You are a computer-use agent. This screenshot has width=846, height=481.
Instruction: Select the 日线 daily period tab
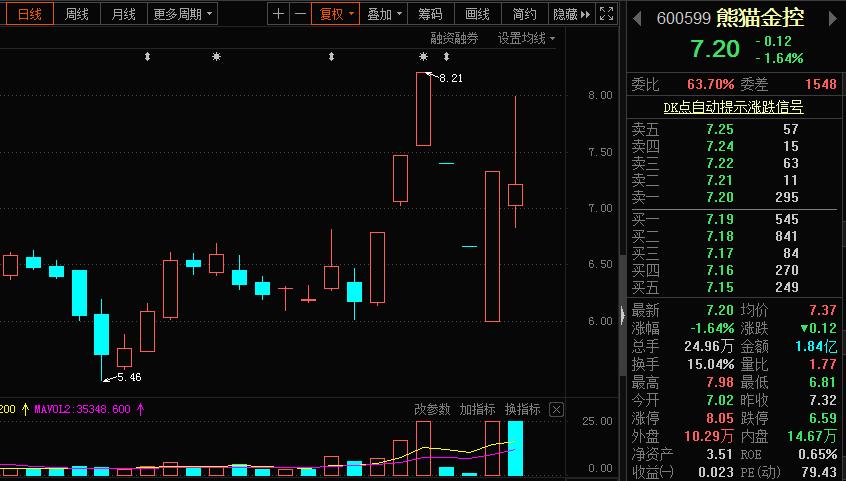(x=30, y=14)
